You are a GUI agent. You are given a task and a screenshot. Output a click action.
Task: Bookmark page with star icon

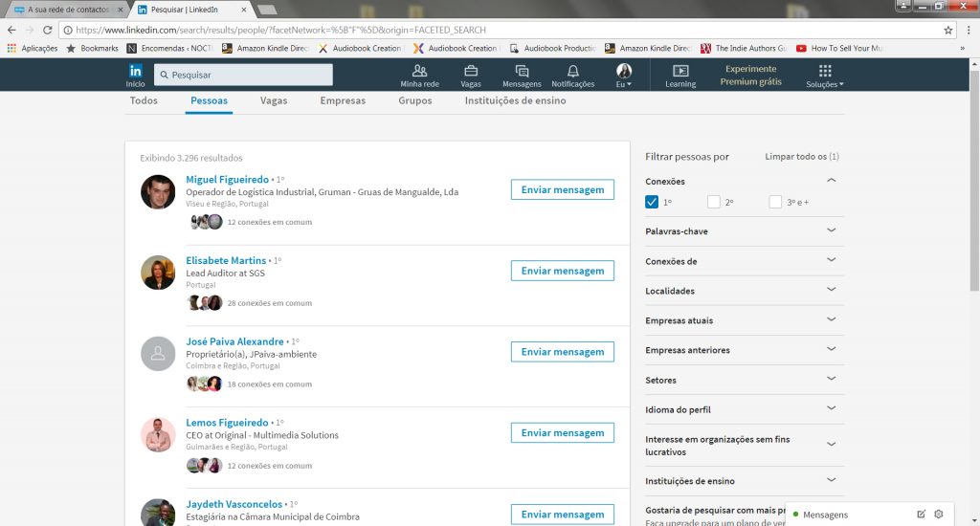pos(948,30)
